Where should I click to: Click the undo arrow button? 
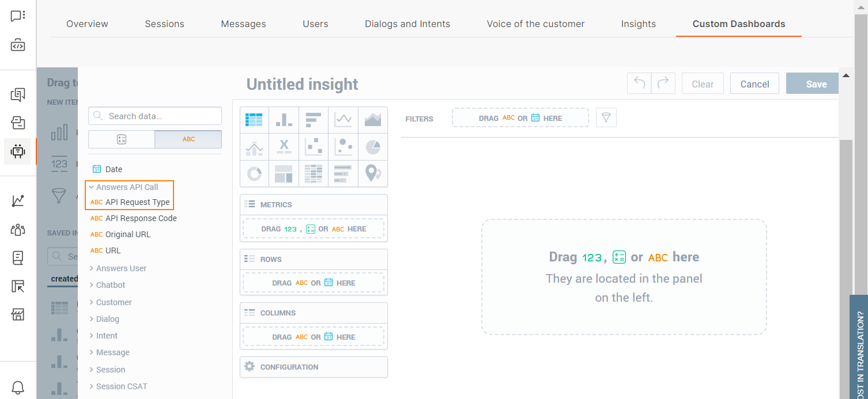(x=639, y=83)
